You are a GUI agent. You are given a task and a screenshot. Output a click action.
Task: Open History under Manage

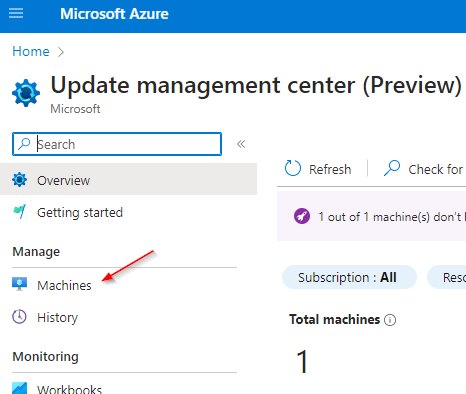(57, 317)
